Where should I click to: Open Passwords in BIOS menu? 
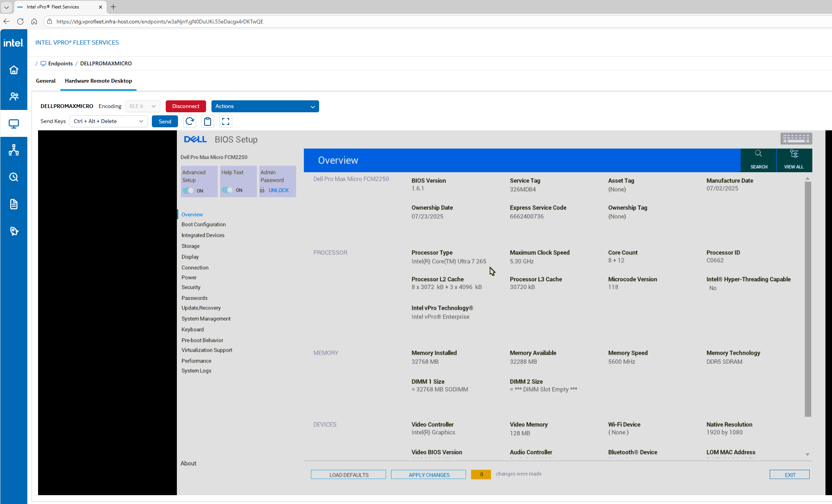[x=194, y=298]
